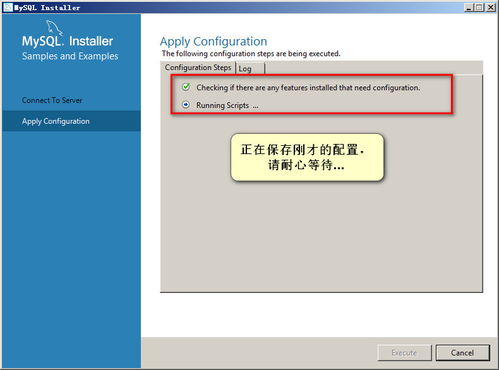Click the green checkmark beside Checking features step
Image resolution: width=499 pixels, height=370 pixels.
pos(186,87)
